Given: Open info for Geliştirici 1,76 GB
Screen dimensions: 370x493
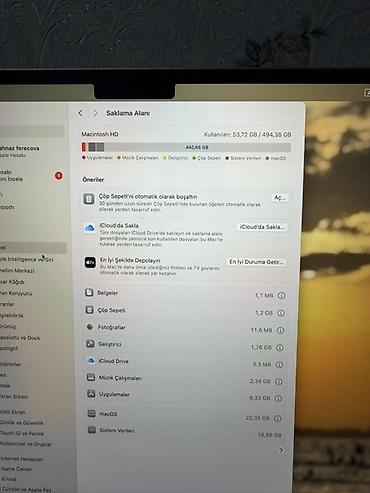Looking at the screenshot, I should pyautogui.click(x=280, y=348).
